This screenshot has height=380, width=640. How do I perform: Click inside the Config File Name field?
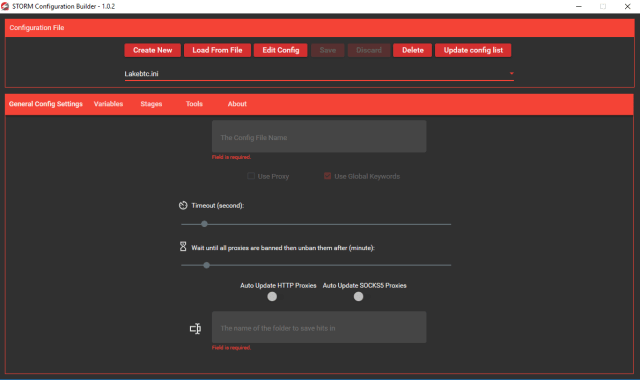click(319, 136)
